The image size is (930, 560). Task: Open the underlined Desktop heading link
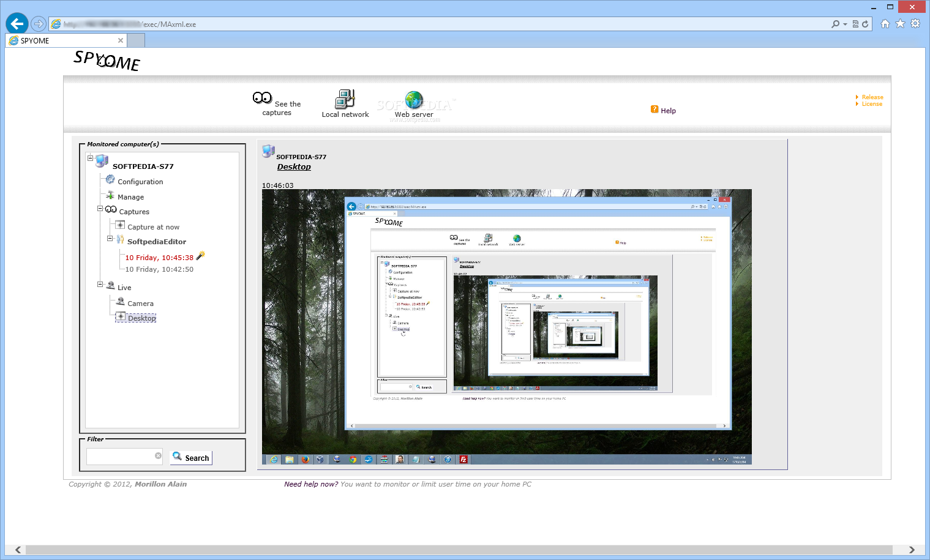(x=294, y=167)
